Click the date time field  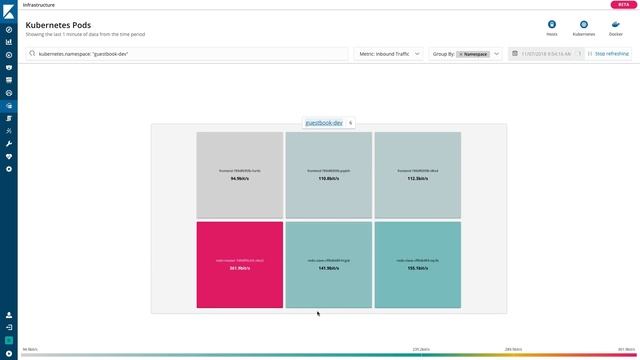click(x=546, y=53)
